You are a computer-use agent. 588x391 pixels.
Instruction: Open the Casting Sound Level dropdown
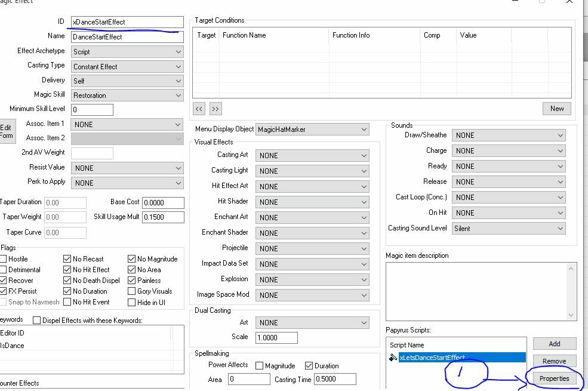[509, 228]
